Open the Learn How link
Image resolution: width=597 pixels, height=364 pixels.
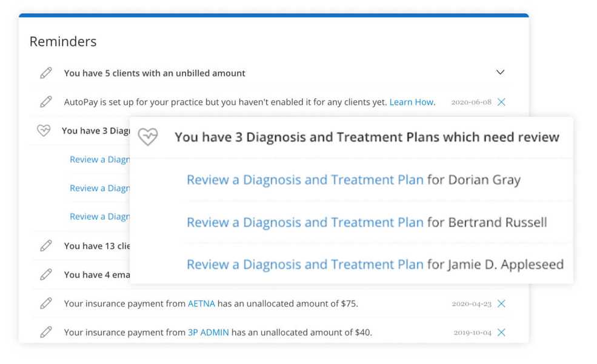(x=412, y=102)
